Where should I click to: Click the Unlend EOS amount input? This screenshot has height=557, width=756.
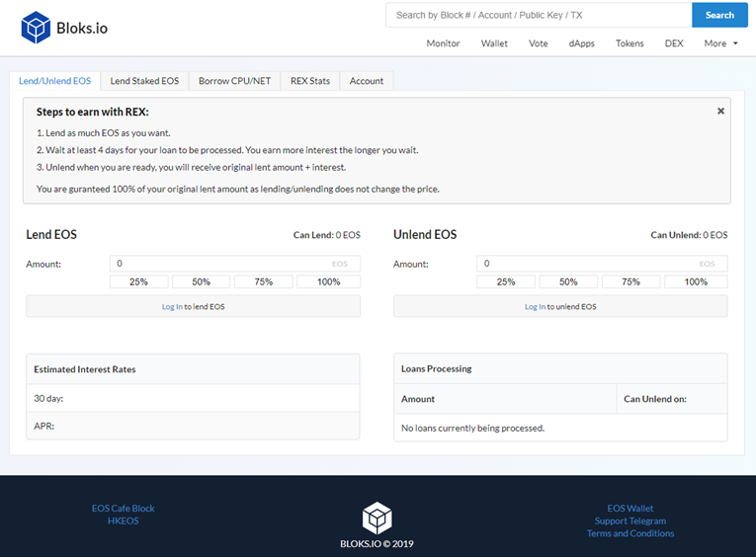602,264
